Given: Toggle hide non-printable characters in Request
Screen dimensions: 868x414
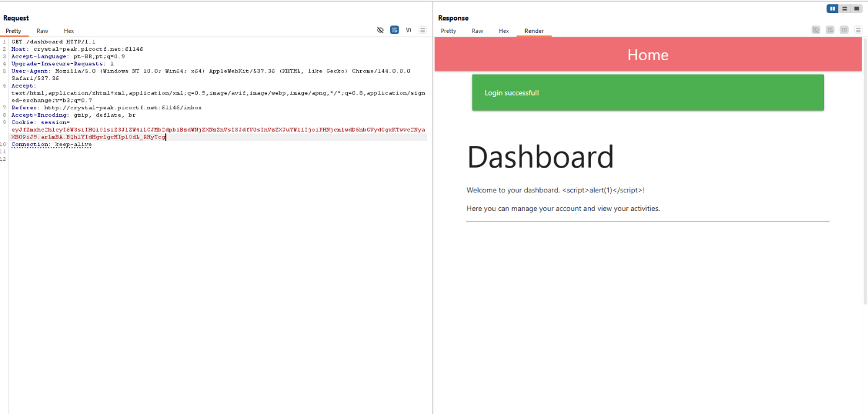Looking at the screenshot, I should (381, 30).
